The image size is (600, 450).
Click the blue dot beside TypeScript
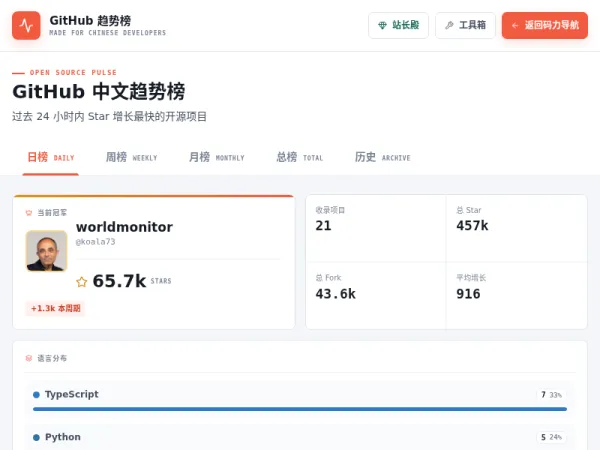click(36, 395)
